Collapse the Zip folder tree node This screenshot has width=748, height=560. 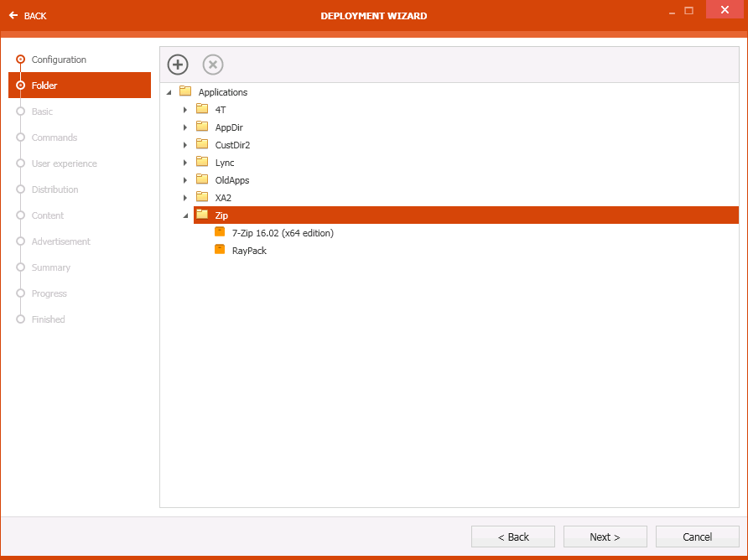(185, 215)
